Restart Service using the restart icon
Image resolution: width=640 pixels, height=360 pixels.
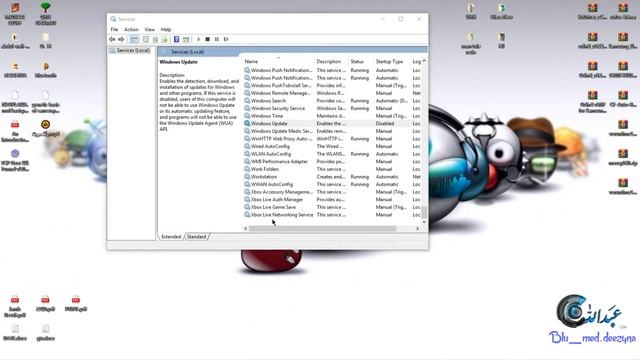pyautogui.click(x=226, y=39)
